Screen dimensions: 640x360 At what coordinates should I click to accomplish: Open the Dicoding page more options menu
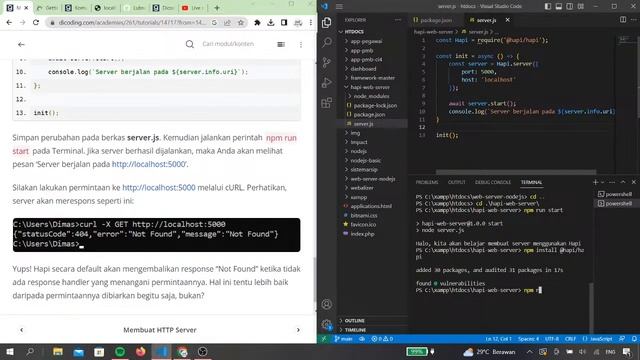click(x=301, y=44)
